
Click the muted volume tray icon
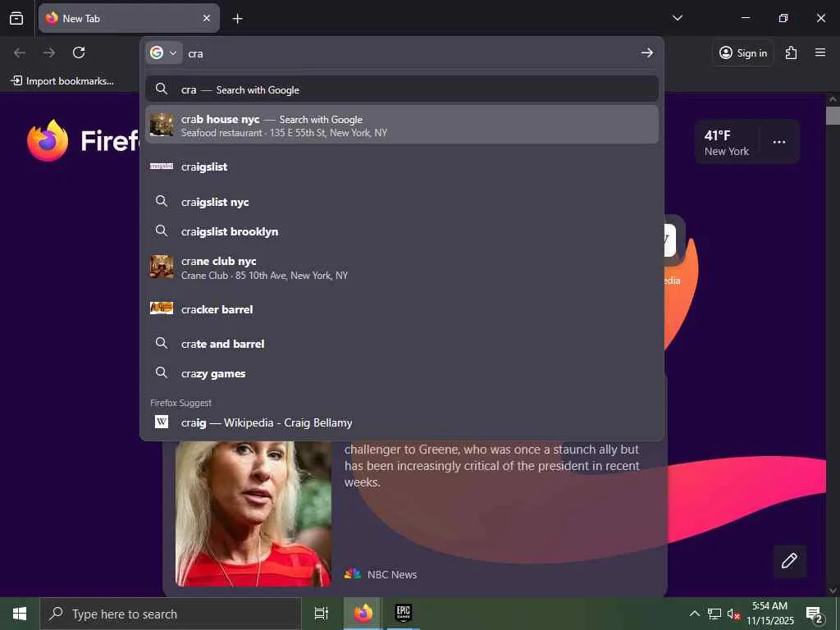733,614
